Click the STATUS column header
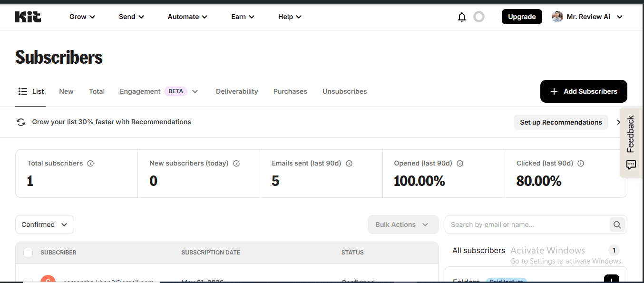Viewport: 644px width, 283px height. pyautogui.click(x=352, y=253)
